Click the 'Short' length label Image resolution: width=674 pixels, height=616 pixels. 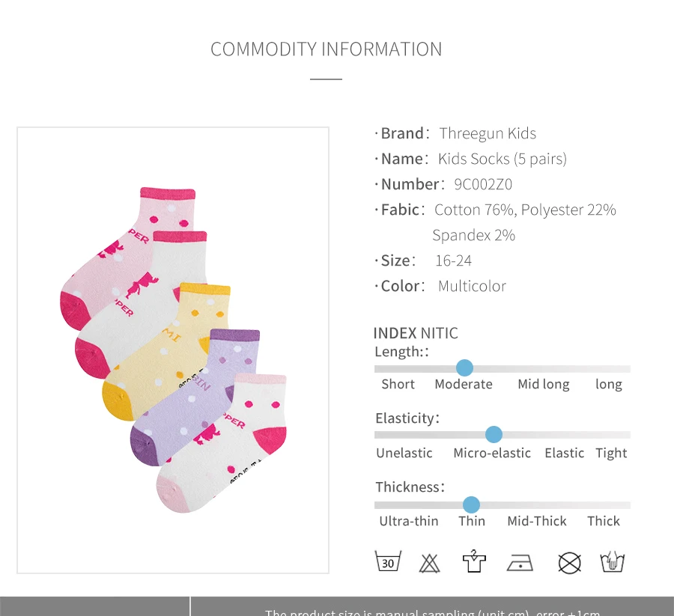click(x=398, y=384)
